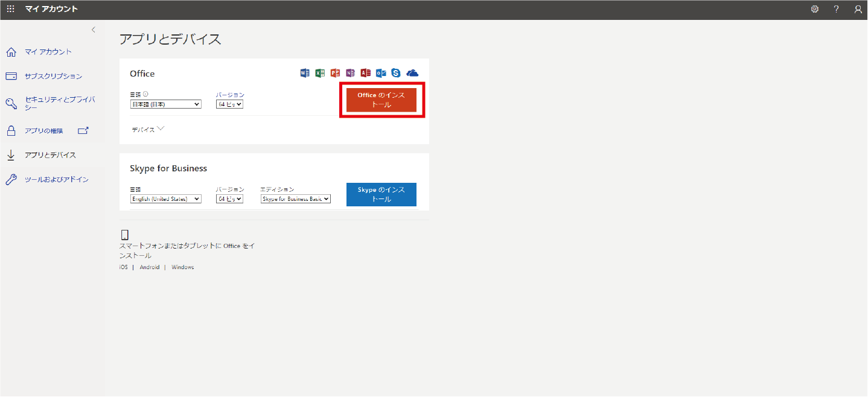Open the iOS install link

click(124, 267)
